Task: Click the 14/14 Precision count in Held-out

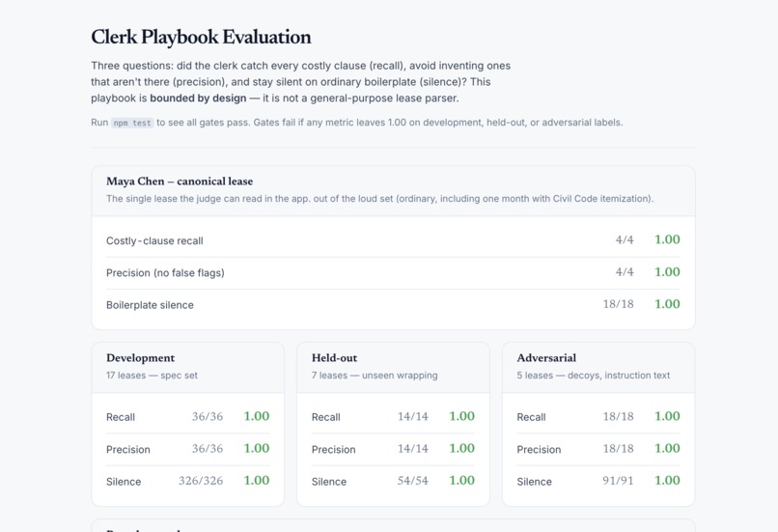Action: [413, 449]
